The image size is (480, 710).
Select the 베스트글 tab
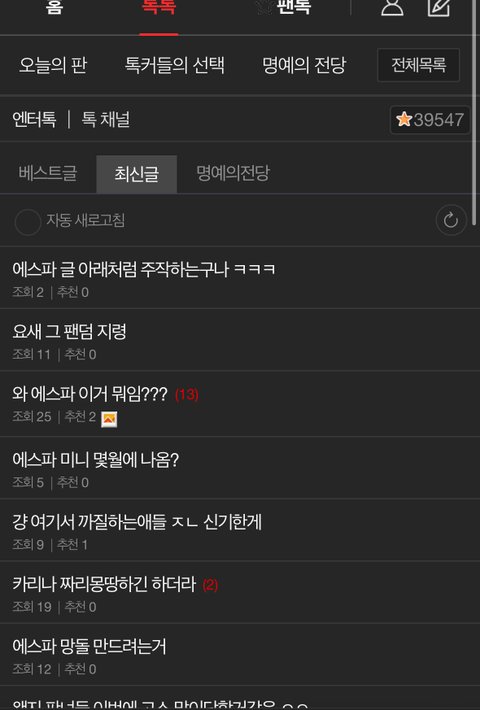pos(48,173)
